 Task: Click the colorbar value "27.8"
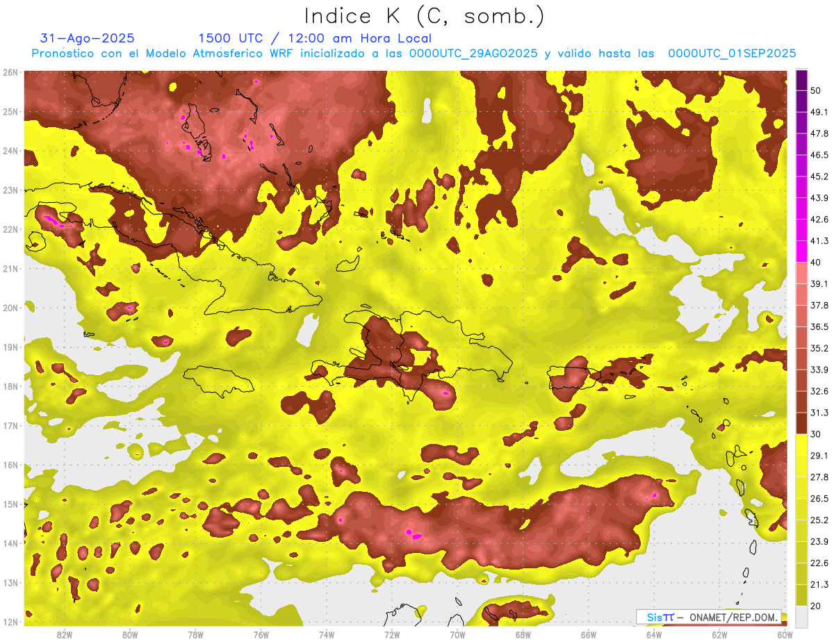click(819, 477)
